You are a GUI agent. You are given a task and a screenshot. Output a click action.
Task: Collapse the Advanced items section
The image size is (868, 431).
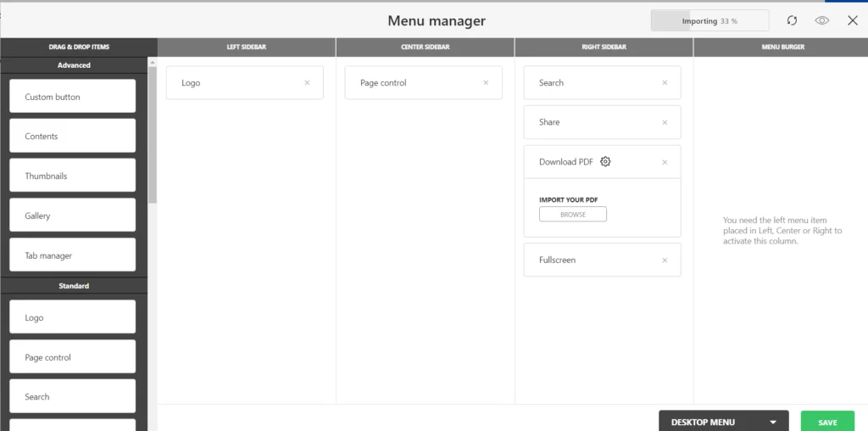pyautogui.click(x=74, y=65)
